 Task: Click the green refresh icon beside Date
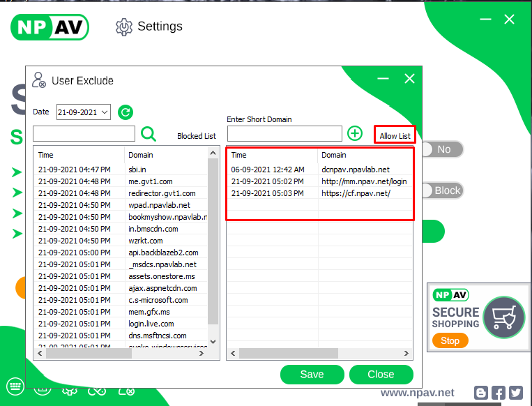coord(126,112)
